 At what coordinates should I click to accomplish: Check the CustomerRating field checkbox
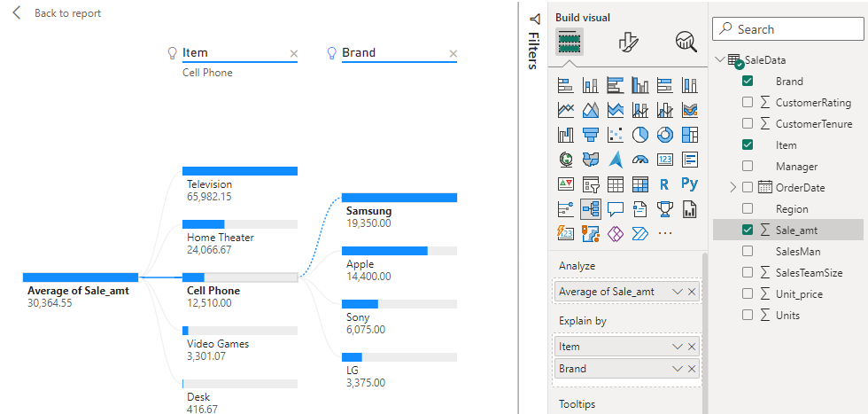[748, 102]
